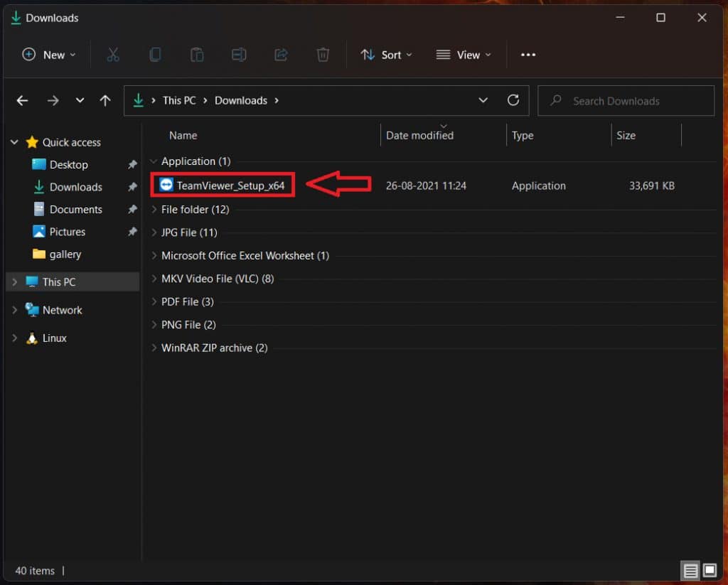This screenshot has width=728, height=585.
Task: Click the Copy icon in toolbar
Action: (x=155, y=55)
